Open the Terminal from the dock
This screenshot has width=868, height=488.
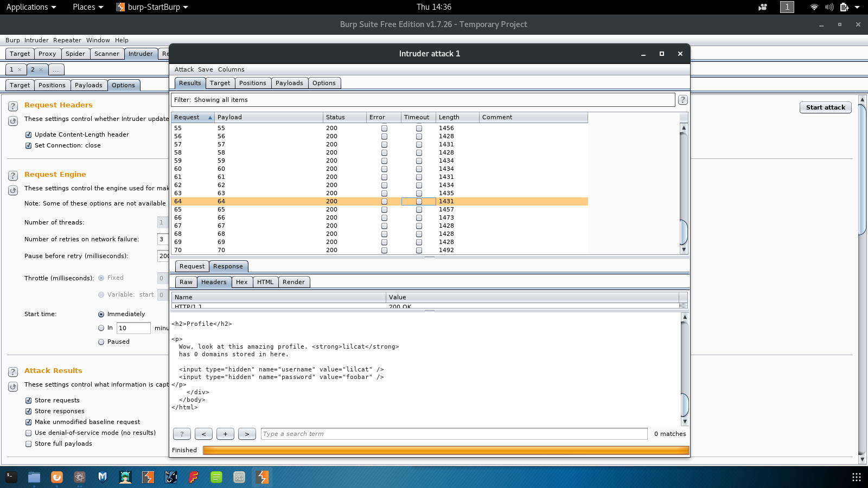[x=11, y=477]
